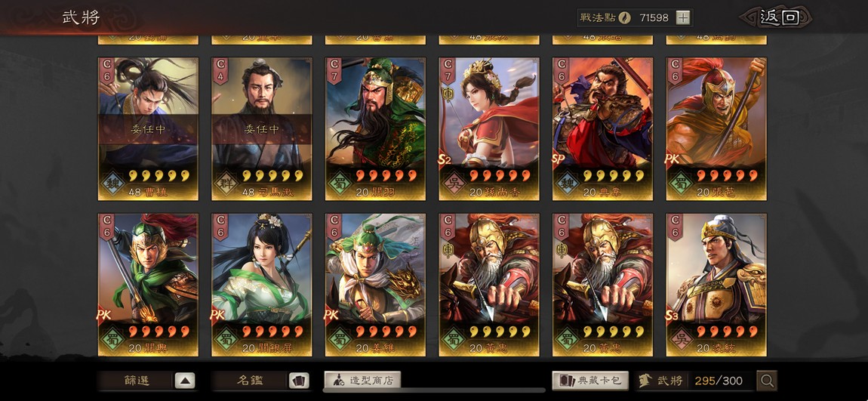Screen dimensions: 868x401
Task: Click the S3 season badge on 凌統 card
Action: (x=673, y=316)
